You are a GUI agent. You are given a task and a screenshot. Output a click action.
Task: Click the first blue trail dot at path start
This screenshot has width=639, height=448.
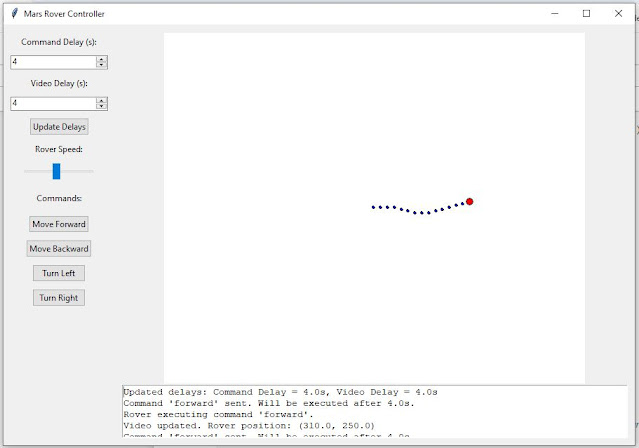click(x=373, y=207)
